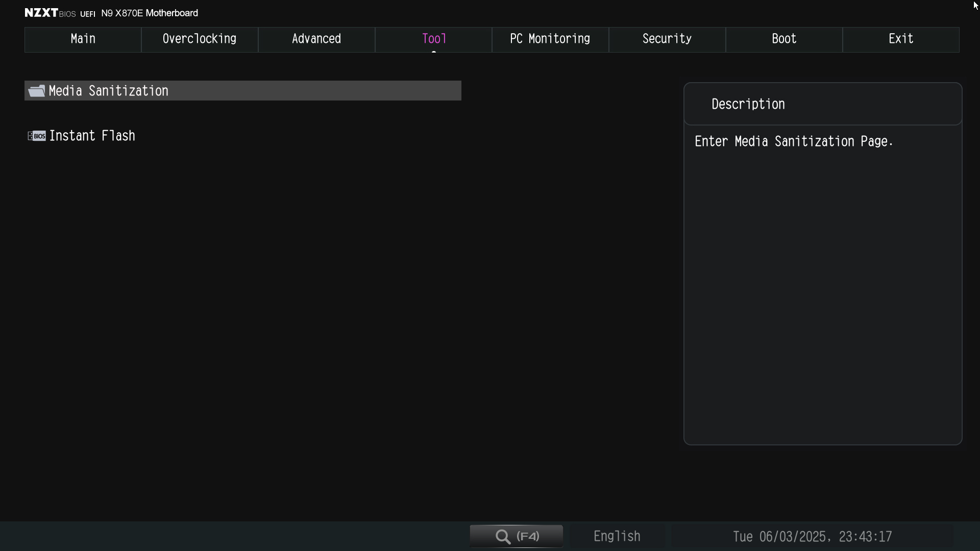Click the date and time display
Screen dimensions: 980x551
point(812,537)
